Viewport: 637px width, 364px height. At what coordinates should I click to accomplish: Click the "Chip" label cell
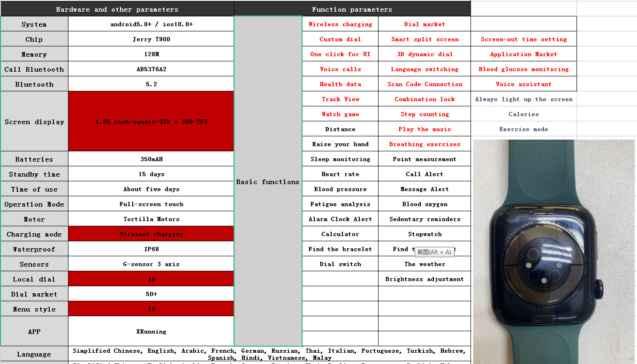point(34,39)
